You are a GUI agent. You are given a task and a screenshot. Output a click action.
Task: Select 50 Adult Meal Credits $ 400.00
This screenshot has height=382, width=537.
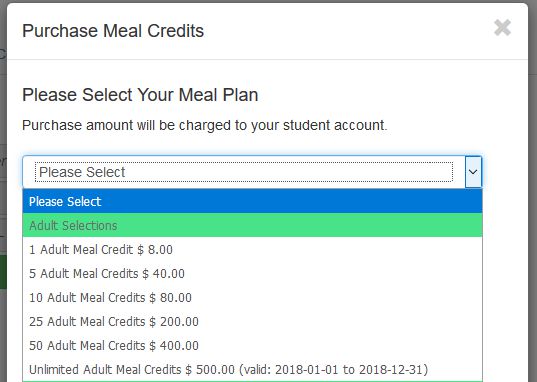252,345
